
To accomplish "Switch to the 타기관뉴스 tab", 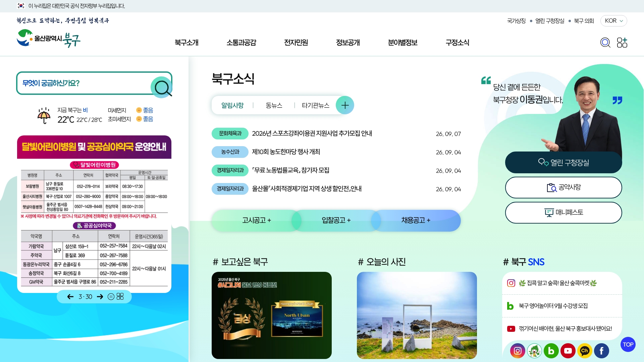I will 316,105.
